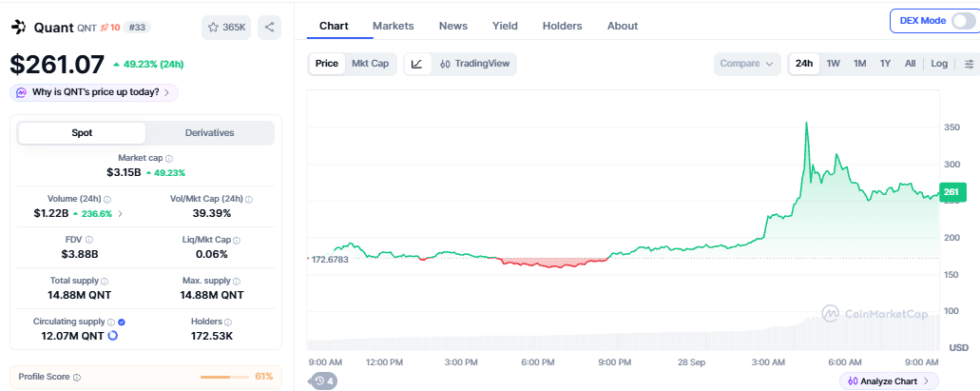Screen dimensions: 980x391
Task: Open the Yield tab
Action: click(505, 27)
